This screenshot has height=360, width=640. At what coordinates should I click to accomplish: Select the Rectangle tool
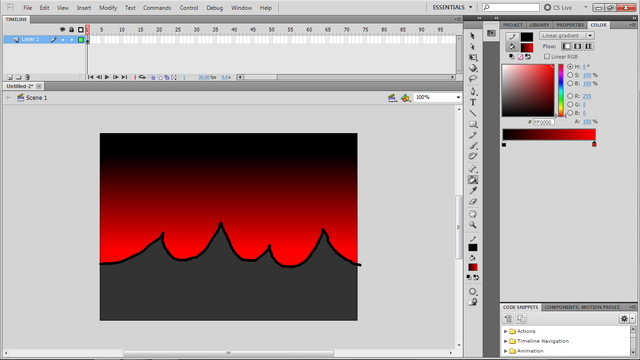click(473, 124)
